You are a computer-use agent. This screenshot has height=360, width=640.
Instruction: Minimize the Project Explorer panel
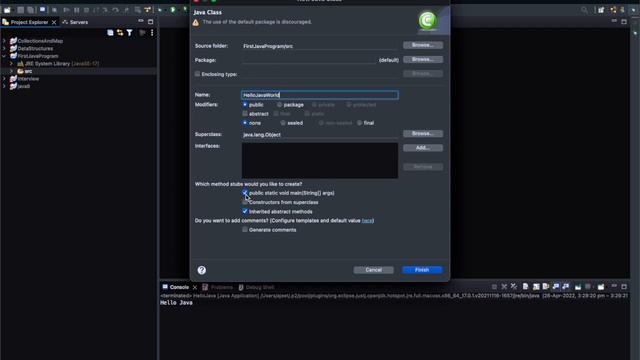(141, 21)
